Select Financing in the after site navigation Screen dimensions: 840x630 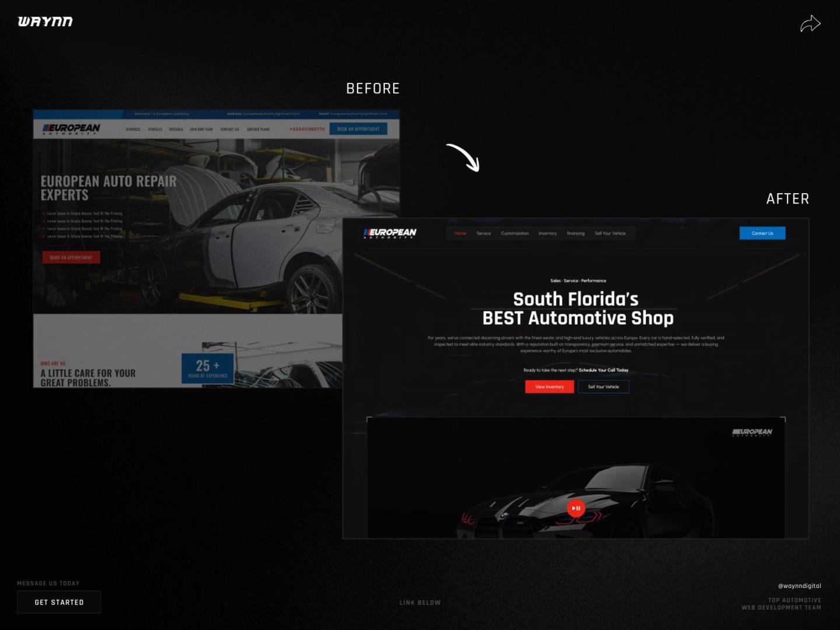point(576,233)
